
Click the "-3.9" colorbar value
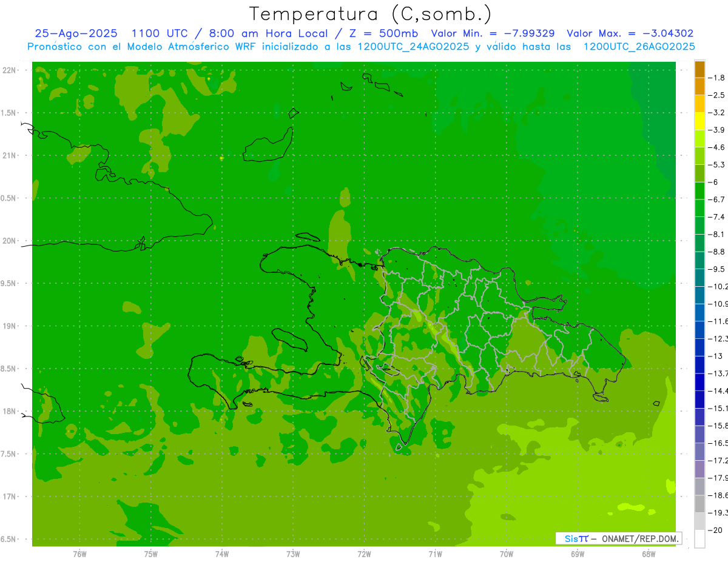click(718, 130)
